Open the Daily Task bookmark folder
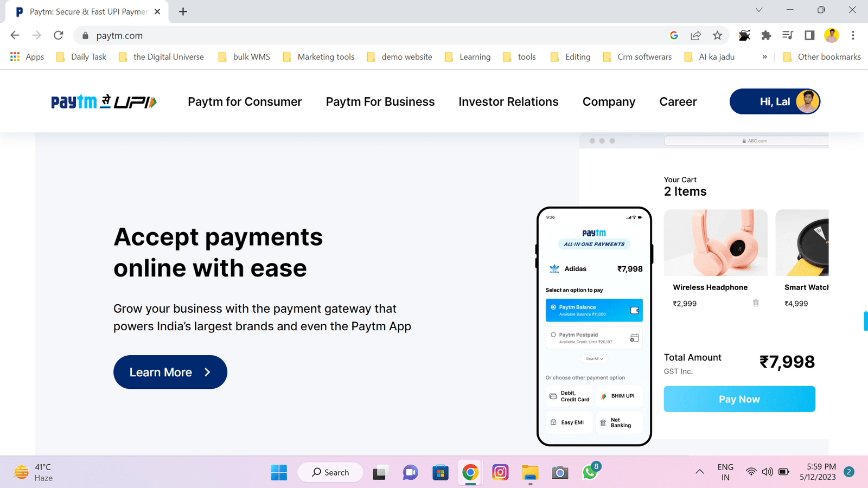This screenshot has width=868, height=488. tap(81, 57)
